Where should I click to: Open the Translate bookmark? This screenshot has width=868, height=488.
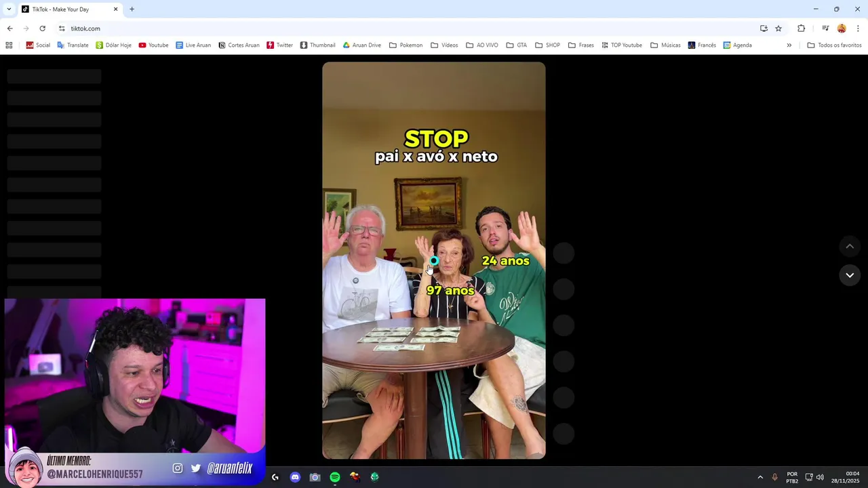click(x=73, y=45)
